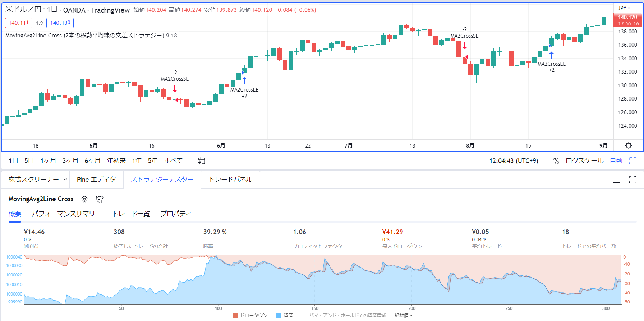
Task: Click the 純利益 ¥14.46 value
Action: click(34, 232)
